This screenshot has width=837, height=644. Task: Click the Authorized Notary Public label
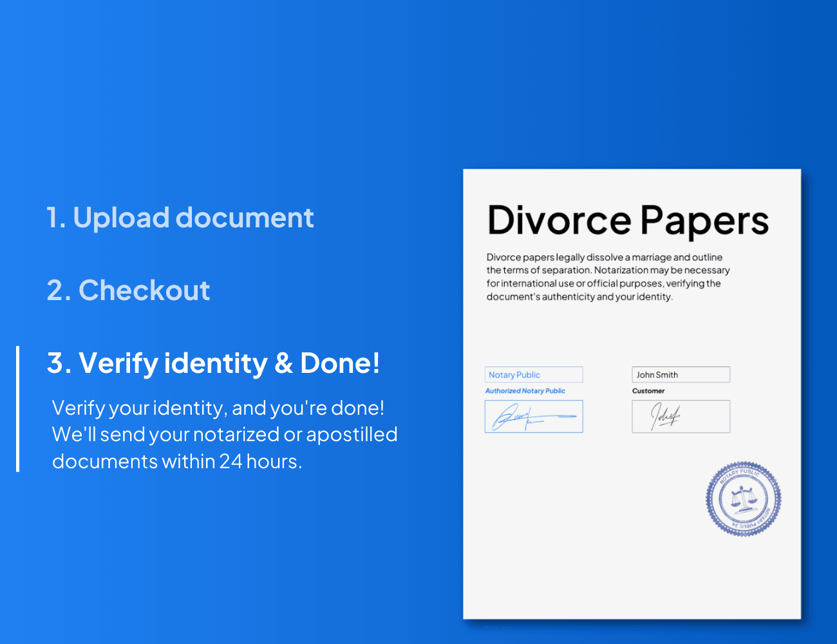[x=524, y=391]
